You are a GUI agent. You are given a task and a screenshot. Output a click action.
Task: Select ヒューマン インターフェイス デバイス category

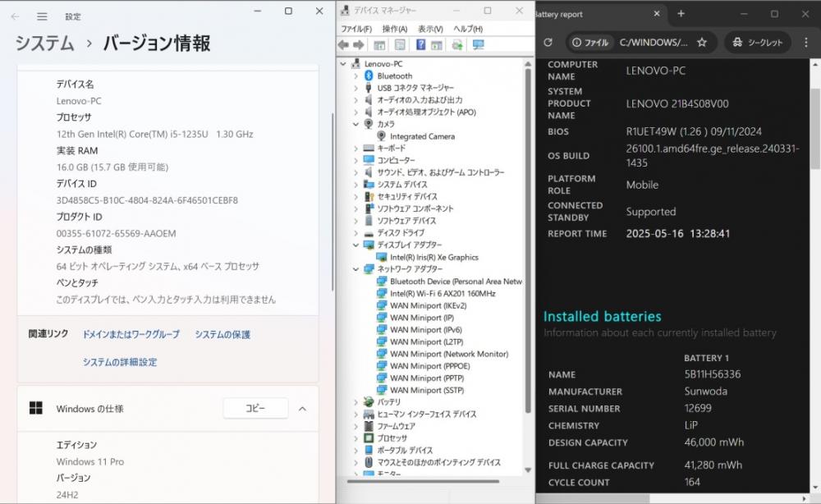tap(427, 414)
